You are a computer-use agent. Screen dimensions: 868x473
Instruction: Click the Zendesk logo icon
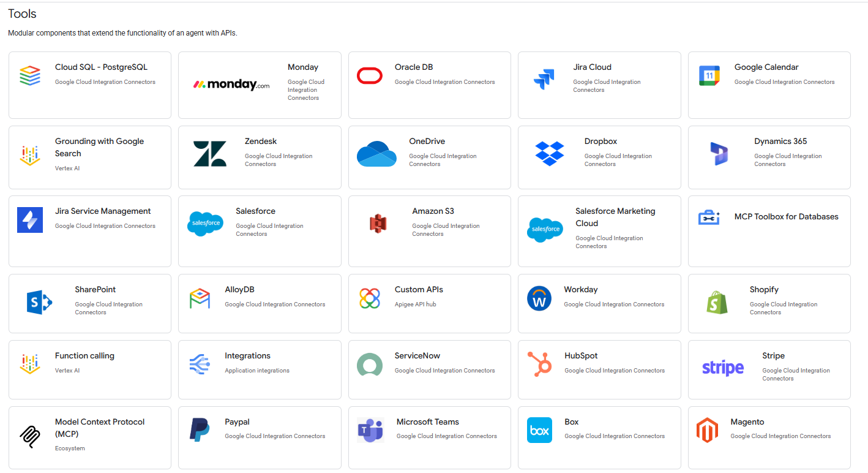point(209,154)
